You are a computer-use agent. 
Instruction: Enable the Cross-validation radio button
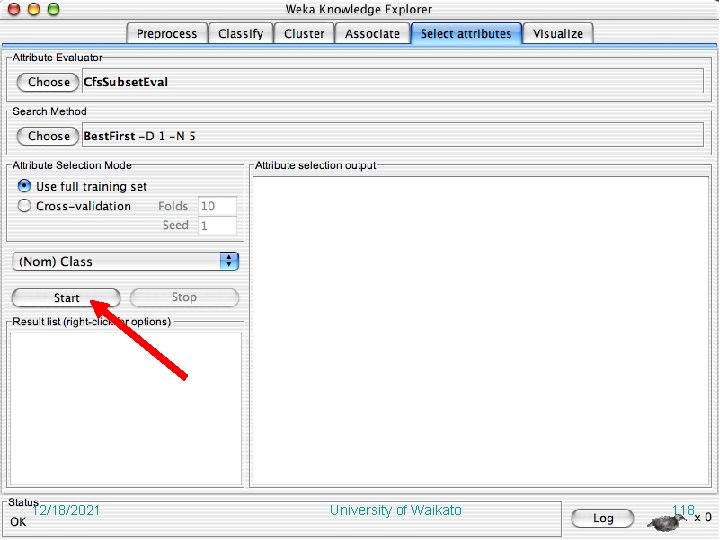pos(24,205)
